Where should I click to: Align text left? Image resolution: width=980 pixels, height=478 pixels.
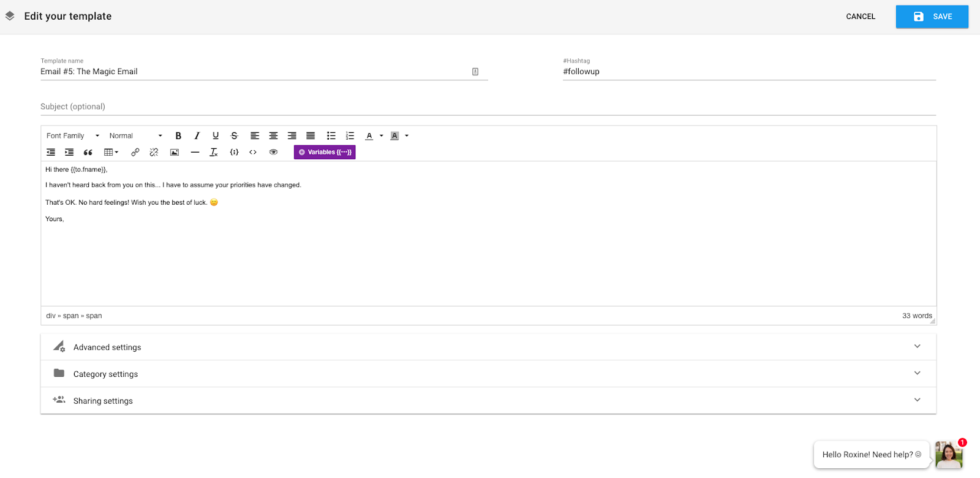click(x=255, y=136)
